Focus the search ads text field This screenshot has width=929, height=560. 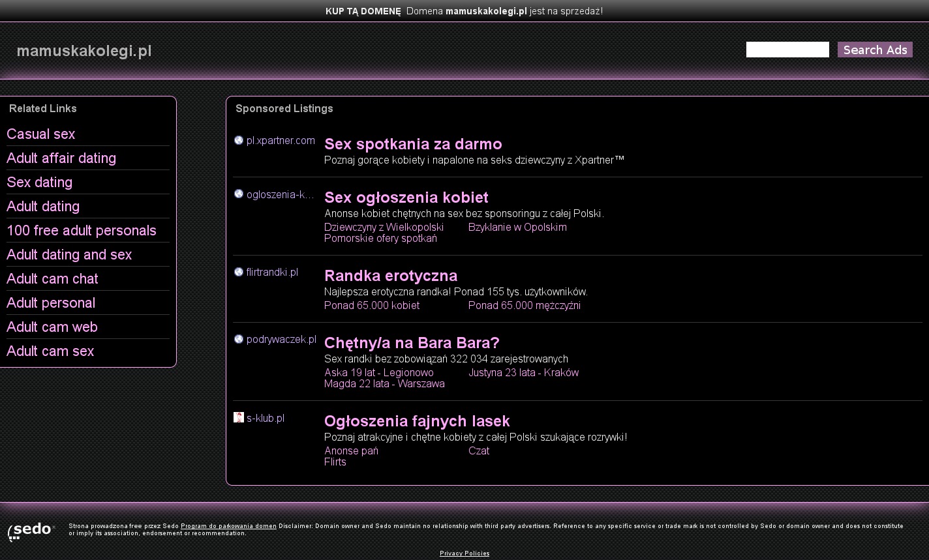pos(787,50)
